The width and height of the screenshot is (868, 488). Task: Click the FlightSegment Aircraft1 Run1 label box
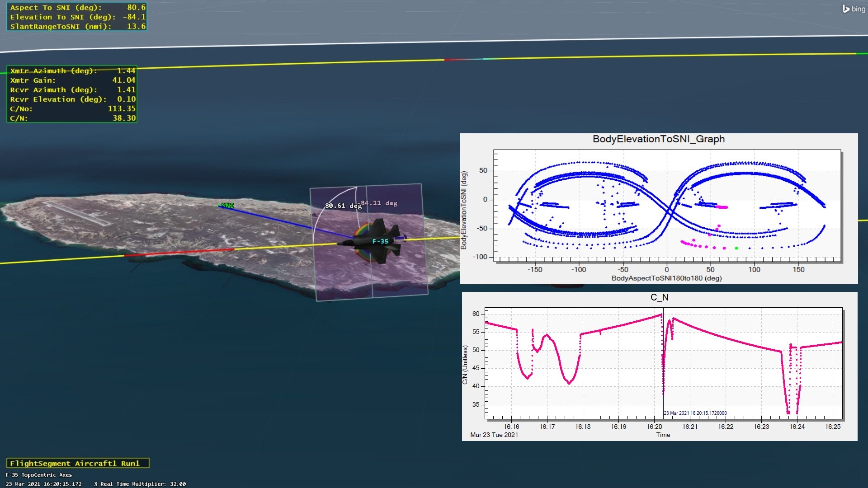coord(77,463)
